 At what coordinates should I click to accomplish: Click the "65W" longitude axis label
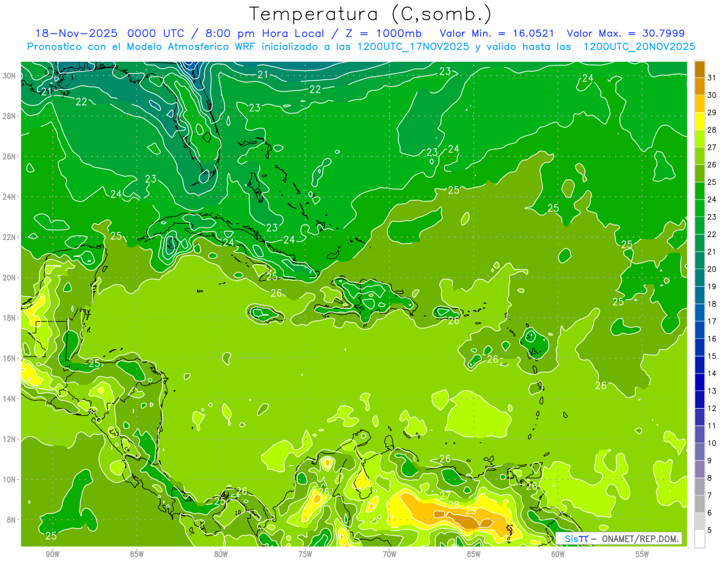click(x=474, y=554)
